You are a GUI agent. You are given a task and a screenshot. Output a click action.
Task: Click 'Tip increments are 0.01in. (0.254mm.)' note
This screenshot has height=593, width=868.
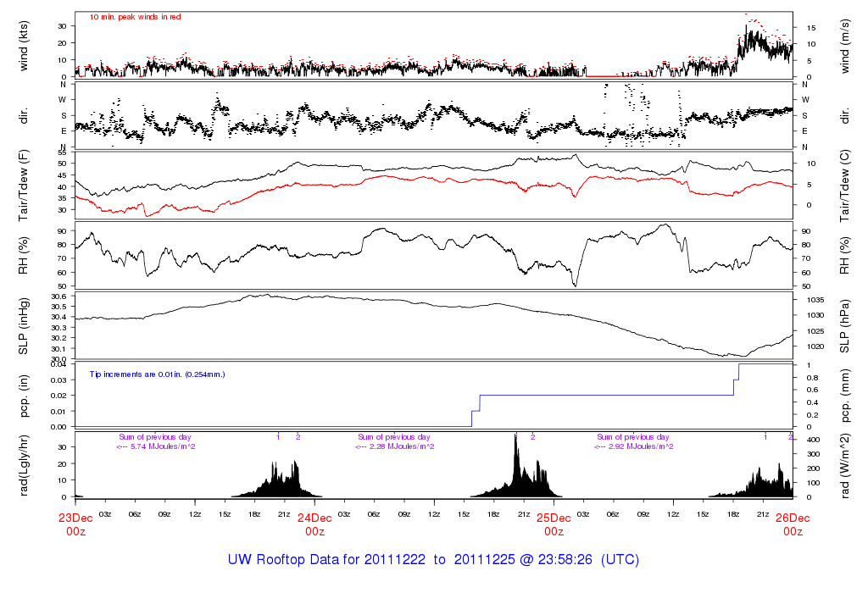tap(157, 374)
